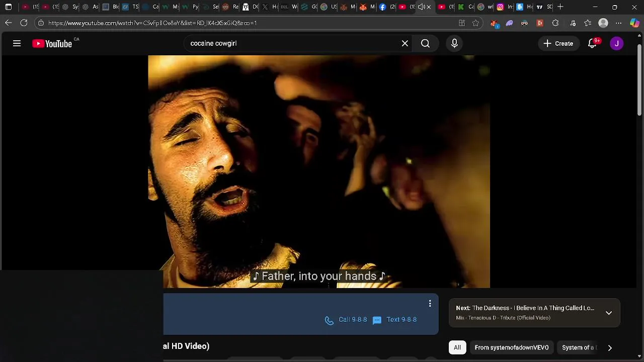Switch to the first YouTube tab
644x362 pixels.
point(30,7)
